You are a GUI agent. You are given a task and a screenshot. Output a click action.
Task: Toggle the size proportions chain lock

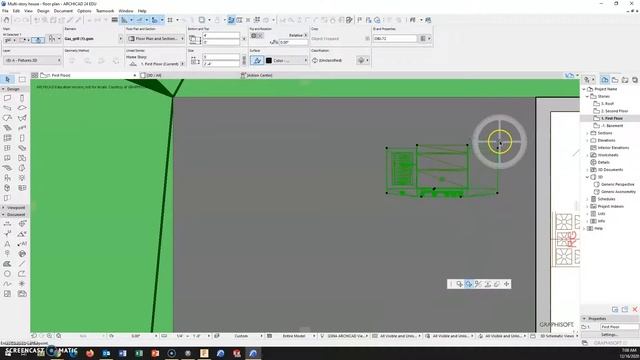click(x=244, y=60)
